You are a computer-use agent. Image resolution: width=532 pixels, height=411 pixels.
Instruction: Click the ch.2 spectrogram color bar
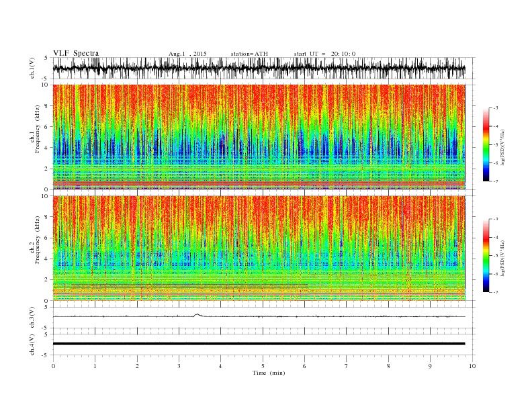click(x=486, y=256)
